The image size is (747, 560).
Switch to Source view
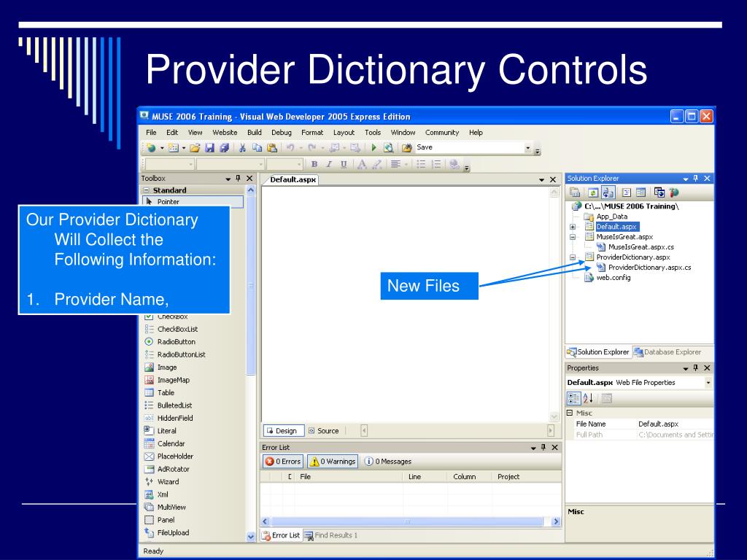coord(323,431)
